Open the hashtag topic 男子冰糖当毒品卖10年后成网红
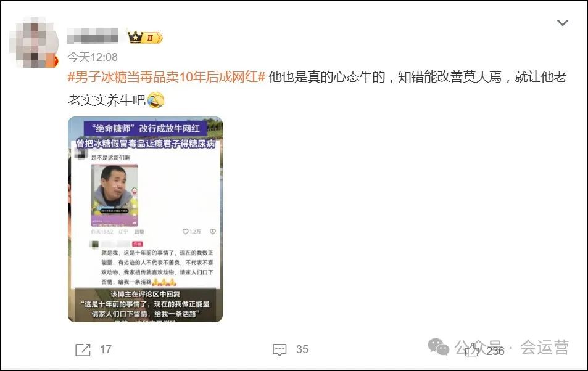 (167, 77)
